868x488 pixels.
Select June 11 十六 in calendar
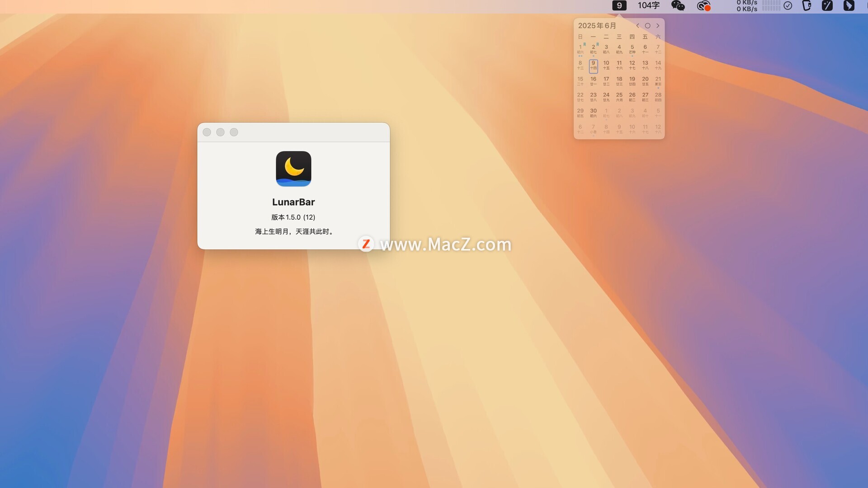(619, 66)
